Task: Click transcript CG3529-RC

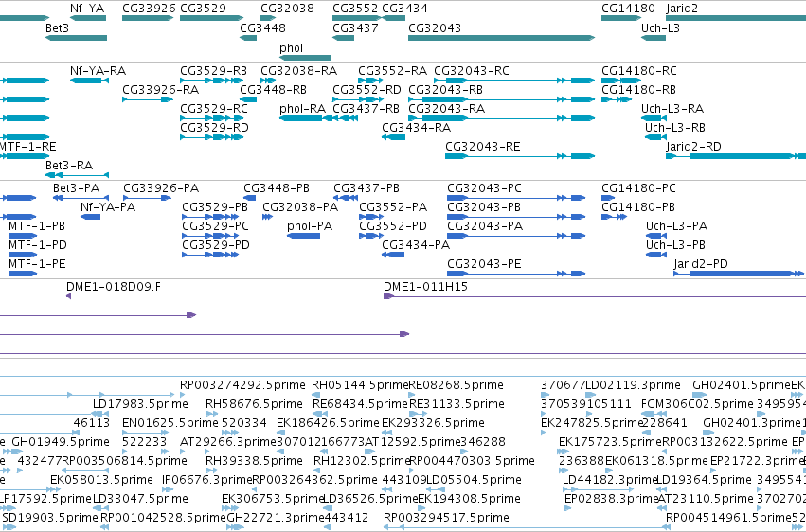Action: (213, 108)
